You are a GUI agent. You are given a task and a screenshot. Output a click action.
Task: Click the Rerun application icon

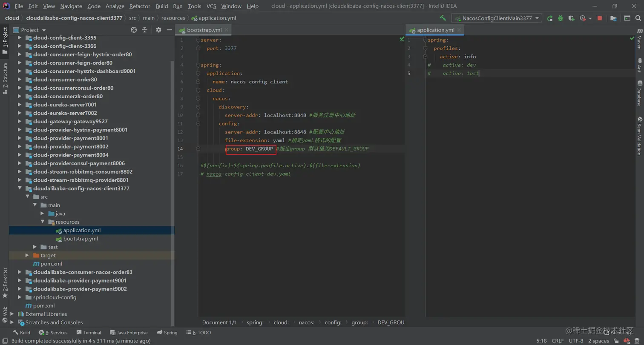pos(550,18)
